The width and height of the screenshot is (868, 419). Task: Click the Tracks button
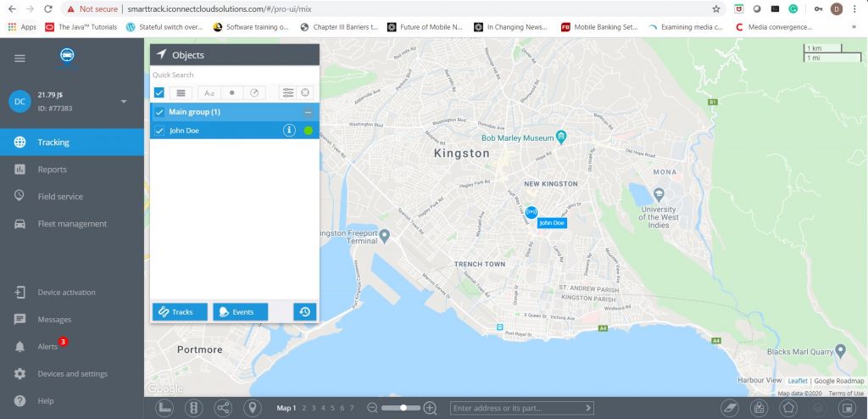click(180, 312)
